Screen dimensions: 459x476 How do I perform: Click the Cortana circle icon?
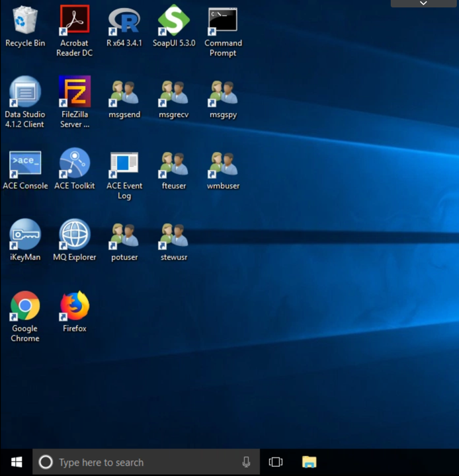pos(46,462)
